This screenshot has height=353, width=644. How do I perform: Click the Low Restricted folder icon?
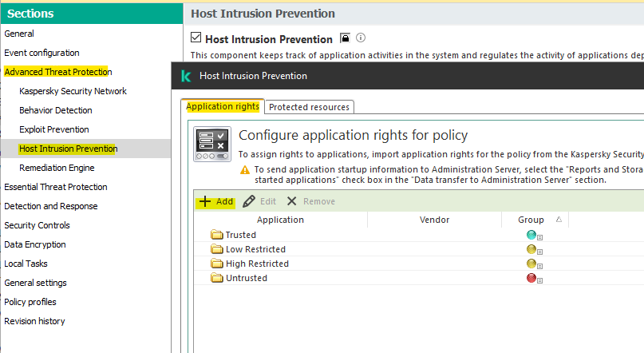pyautogui.click(x=216, y=249)
